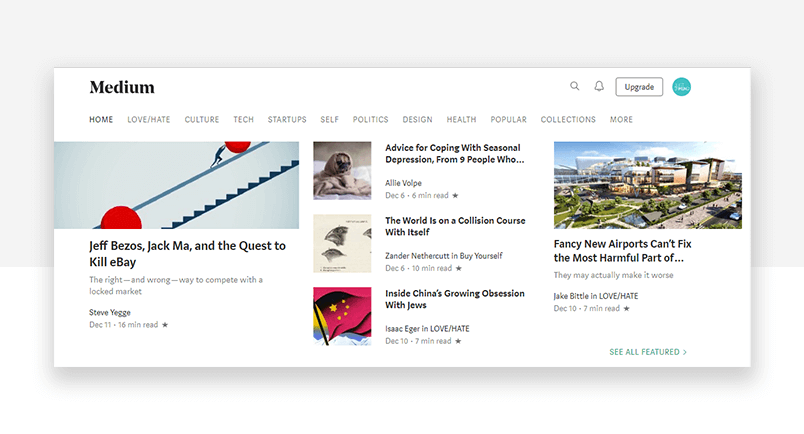Open the teal user avatar menu
This screenshot has width=804, height=434.
coord(681,87)
